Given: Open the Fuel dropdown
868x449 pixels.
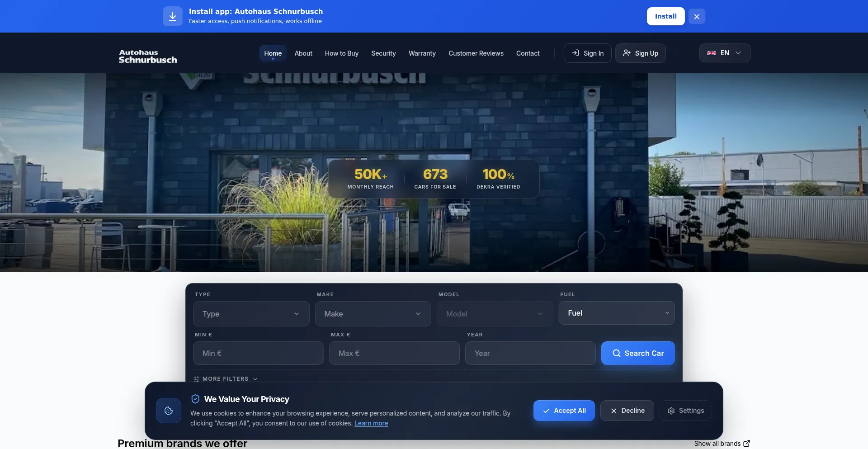Looking at the screenshot, I should [x=617, y=313].
